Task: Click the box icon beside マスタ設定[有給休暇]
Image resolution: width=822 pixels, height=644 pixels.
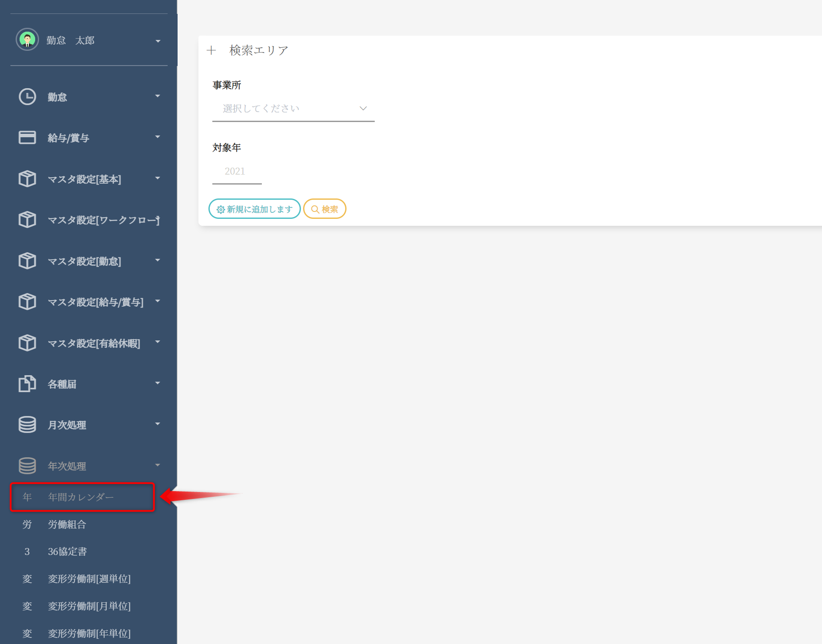Action: click(27, 343)
